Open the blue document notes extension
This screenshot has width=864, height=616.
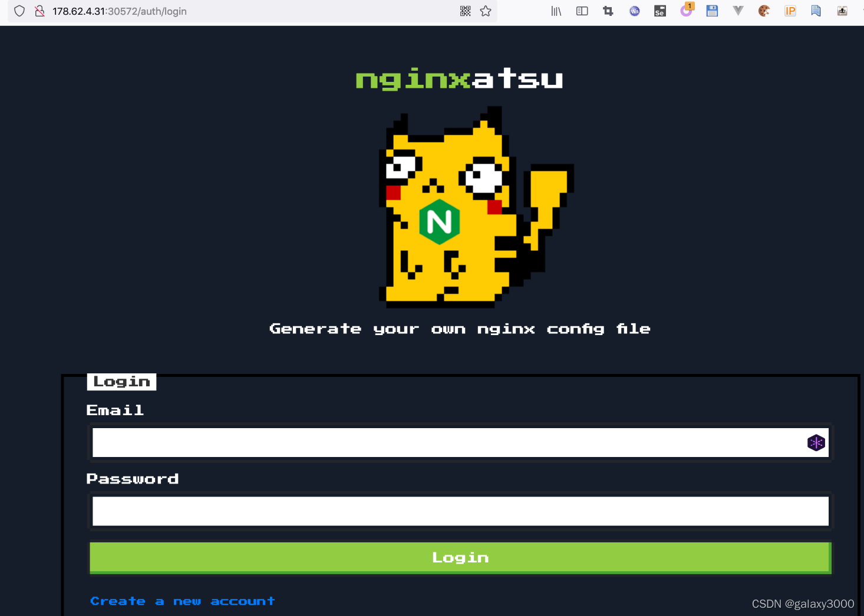point(816,11)
